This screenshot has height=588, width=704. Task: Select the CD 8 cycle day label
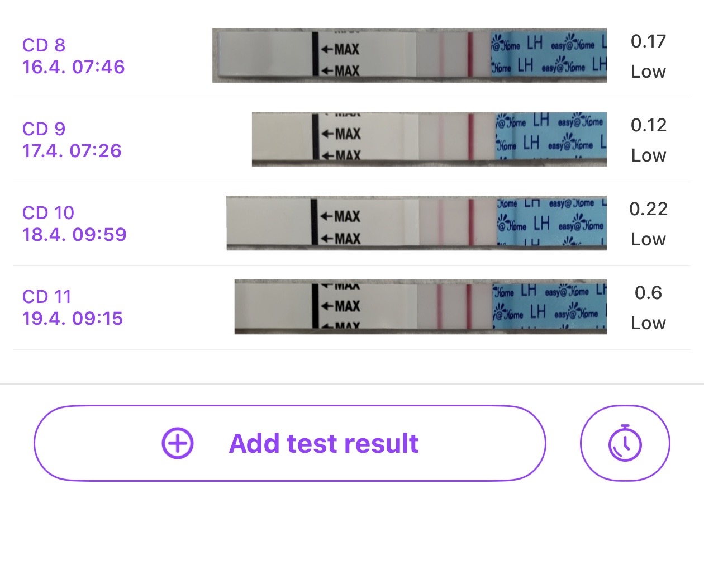pos(44,45)
